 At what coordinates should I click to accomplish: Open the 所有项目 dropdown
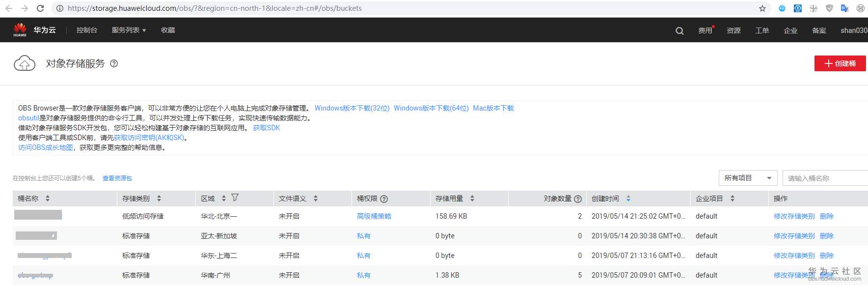tap(748, 178)
